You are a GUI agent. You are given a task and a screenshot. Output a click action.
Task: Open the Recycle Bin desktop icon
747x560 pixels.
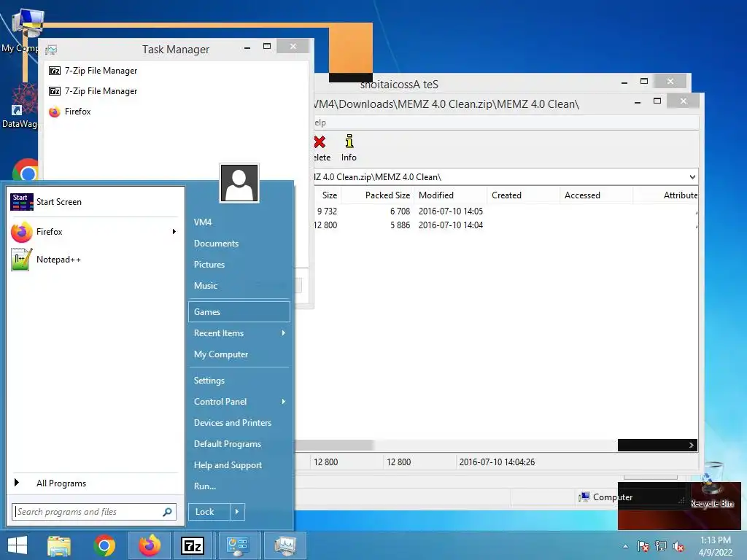tap(711, 486)
